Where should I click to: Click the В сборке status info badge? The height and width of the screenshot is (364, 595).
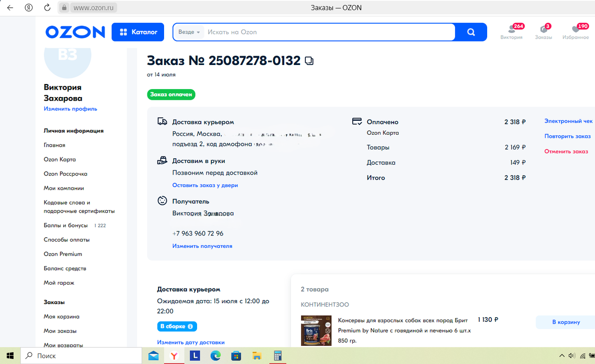tap(177, 326)
